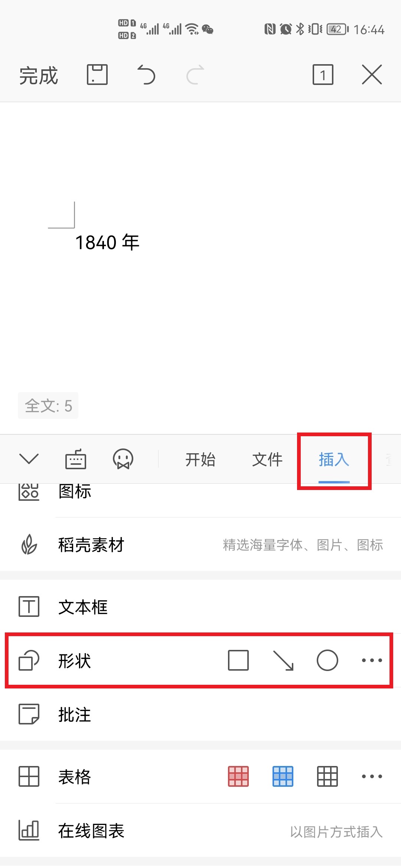Expand more shapes options
401x868 pixels.
point(372,660)
